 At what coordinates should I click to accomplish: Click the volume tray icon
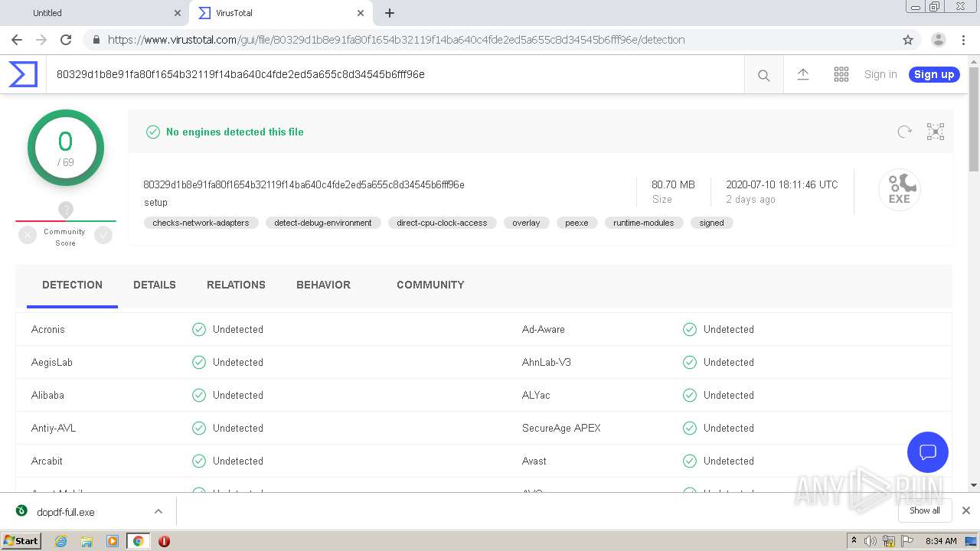pyautogui.click(x=871, y=541)
